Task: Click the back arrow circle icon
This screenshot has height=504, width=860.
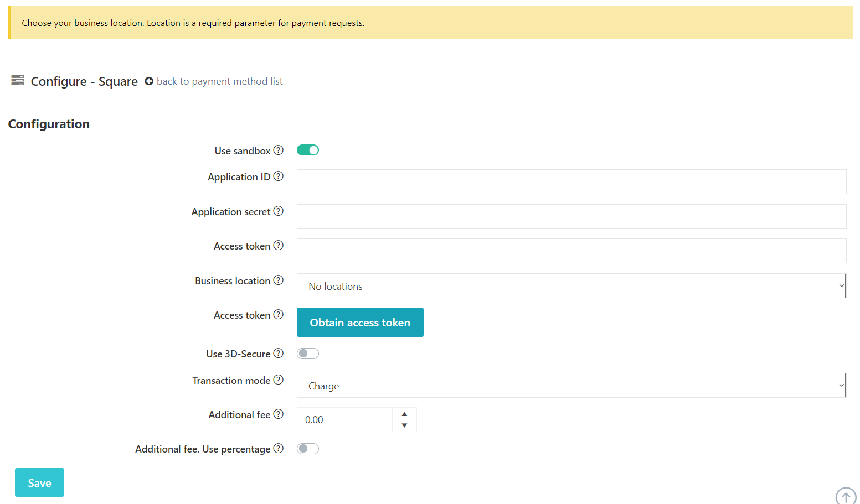Action: [149, 81]
